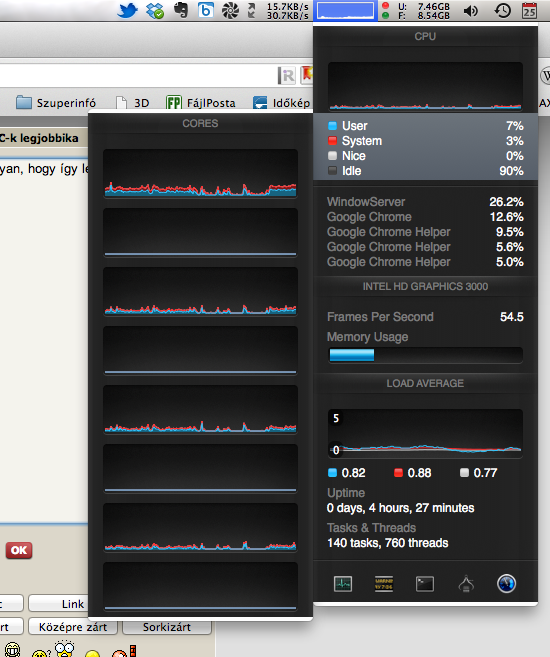This screenshot has width=550, height=657.
Task: Insert the shocked wide-eyed smiley
Action: pyautogui.click(x=65, y=649)
